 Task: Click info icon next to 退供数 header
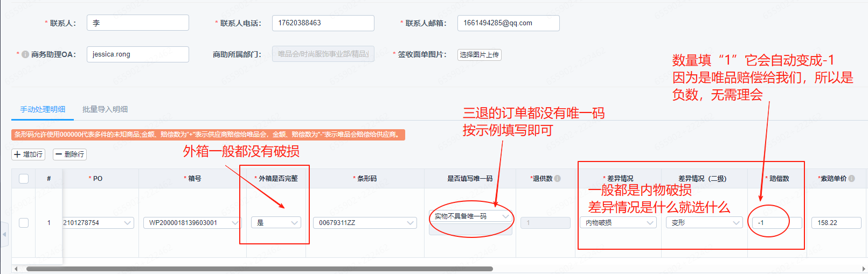click(x=558, y=179)
